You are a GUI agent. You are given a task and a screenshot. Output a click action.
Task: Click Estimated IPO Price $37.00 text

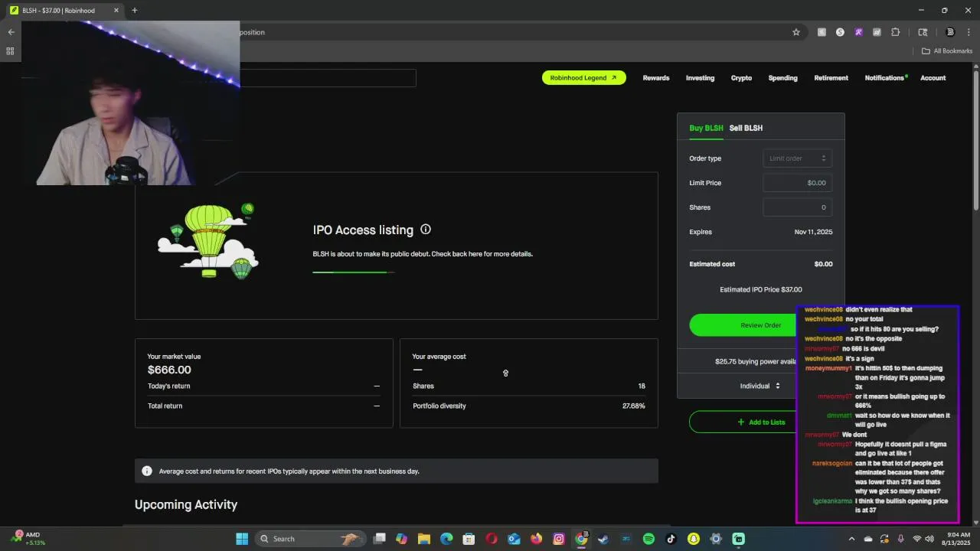760,289
